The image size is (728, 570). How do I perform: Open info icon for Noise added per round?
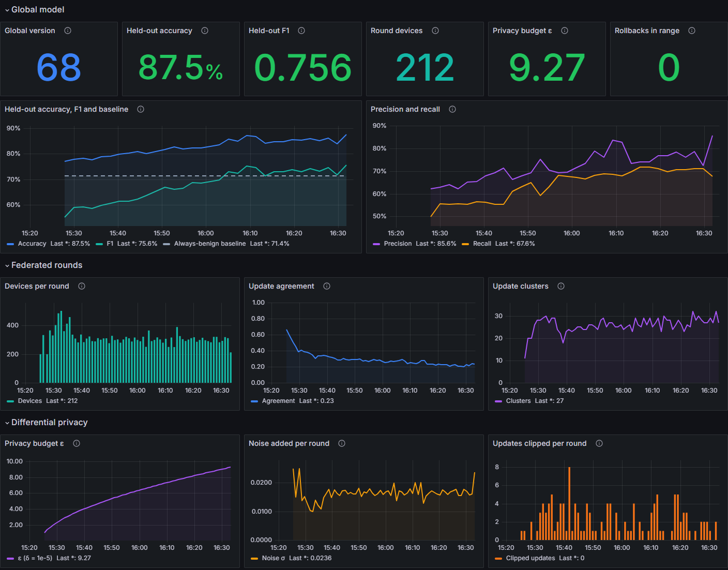click(x=342, y=443)
